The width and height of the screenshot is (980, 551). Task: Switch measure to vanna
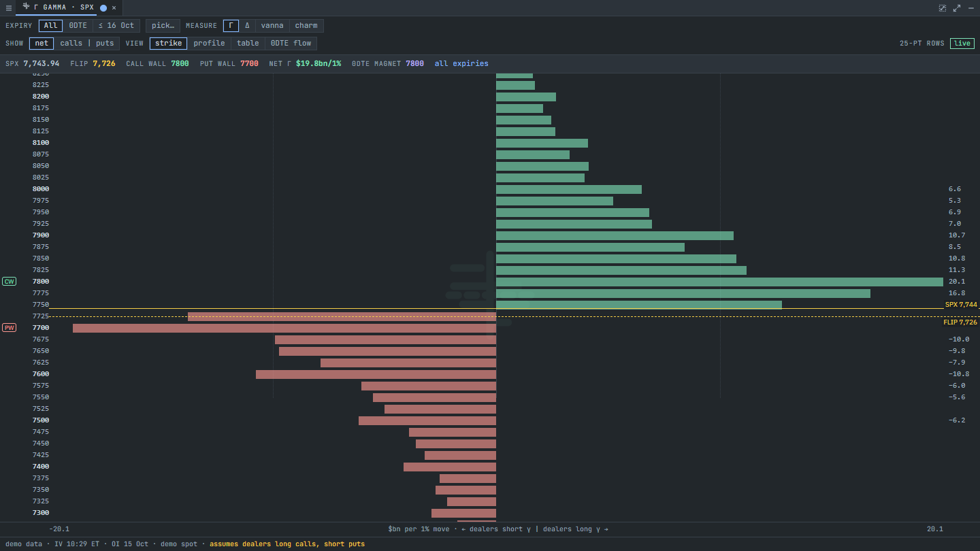[x=272, y=26]
